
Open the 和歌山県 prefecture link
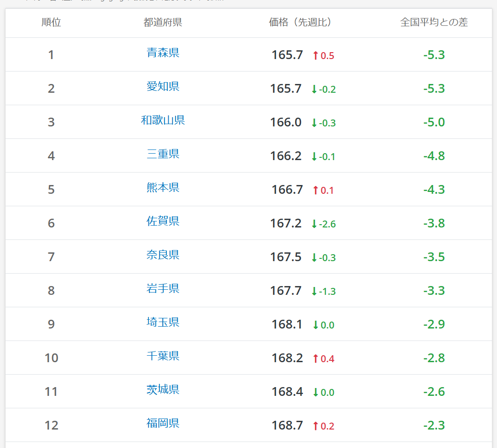(x=163, y=120)
